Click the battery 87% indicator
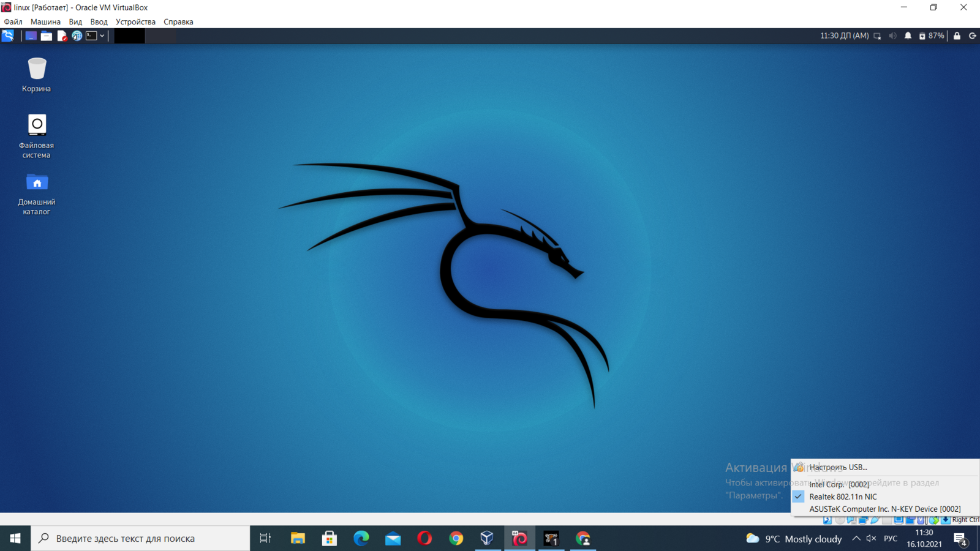Screen dimensions: 980x551 [x=932, y=36]
